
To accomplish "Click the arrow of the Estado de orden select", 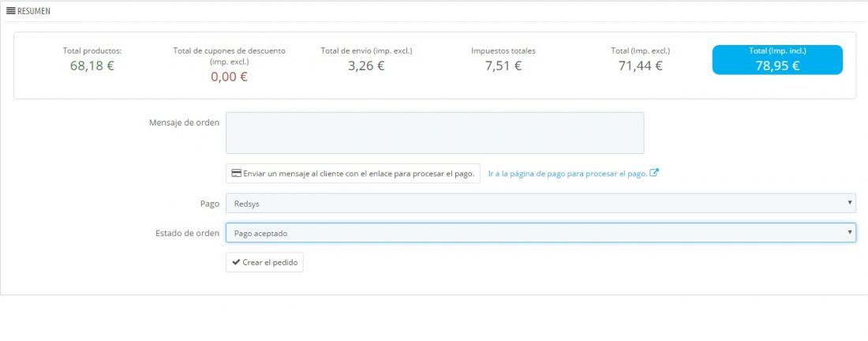I will (x=850, y=233).
